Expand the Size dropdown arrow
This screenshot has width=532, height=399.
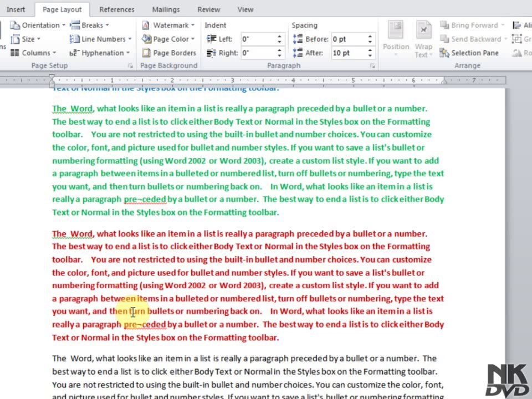(x=38, y=39)
